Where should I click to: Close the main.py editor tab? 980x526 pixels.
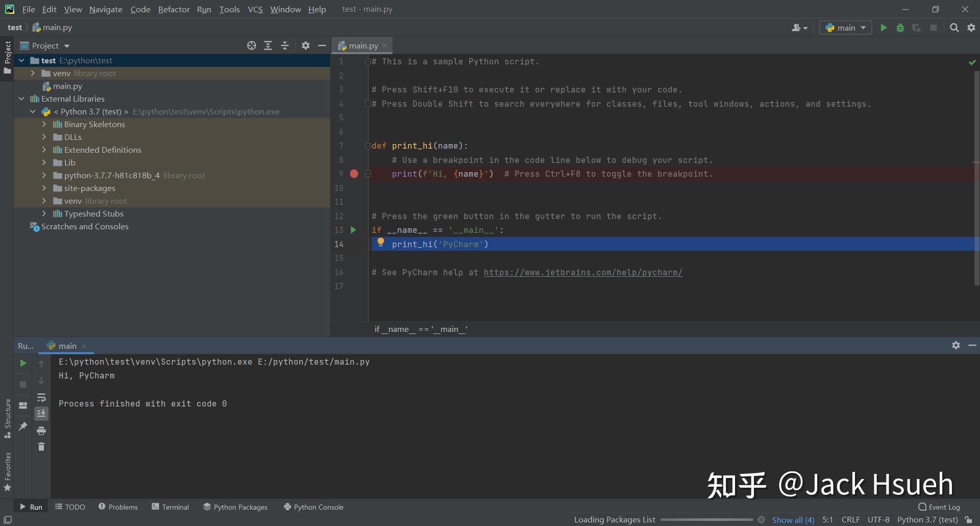tap(385, 45)
